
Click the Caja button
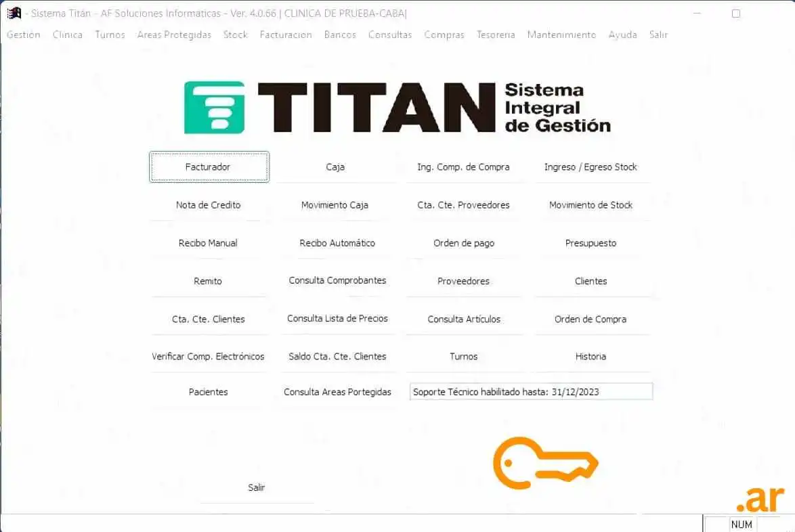pyautogui.click(x=335, y=167)
